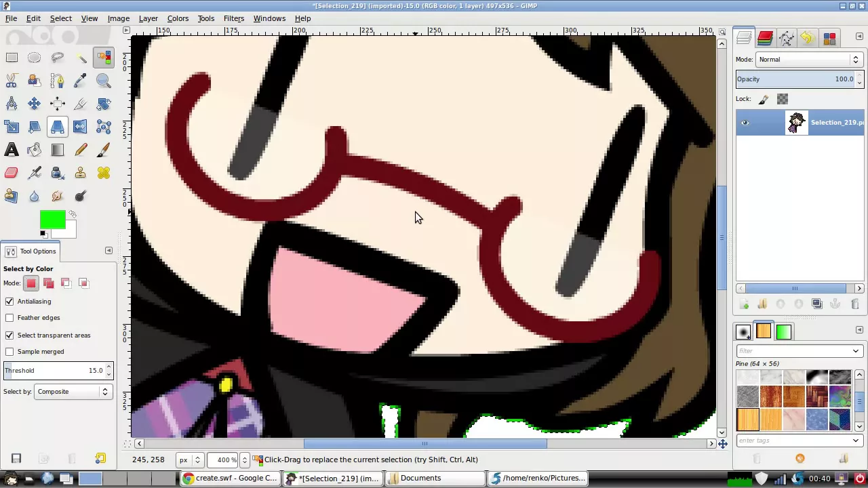Open the Tool Options panel menu arrow

point(108,251)
